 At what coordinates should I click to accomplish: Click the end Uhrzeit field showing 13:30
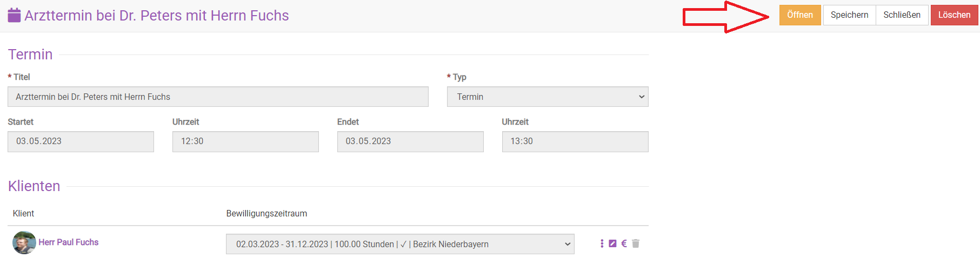[x=575, y=141]
